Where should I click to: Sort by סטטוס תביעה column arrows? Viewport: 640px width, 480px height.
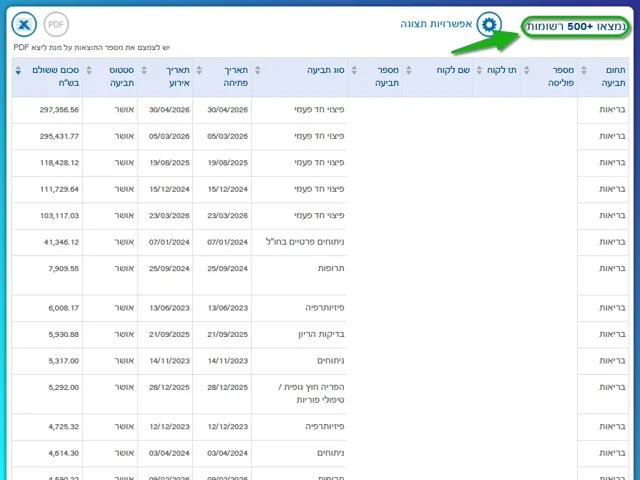[x=89, y=70]
